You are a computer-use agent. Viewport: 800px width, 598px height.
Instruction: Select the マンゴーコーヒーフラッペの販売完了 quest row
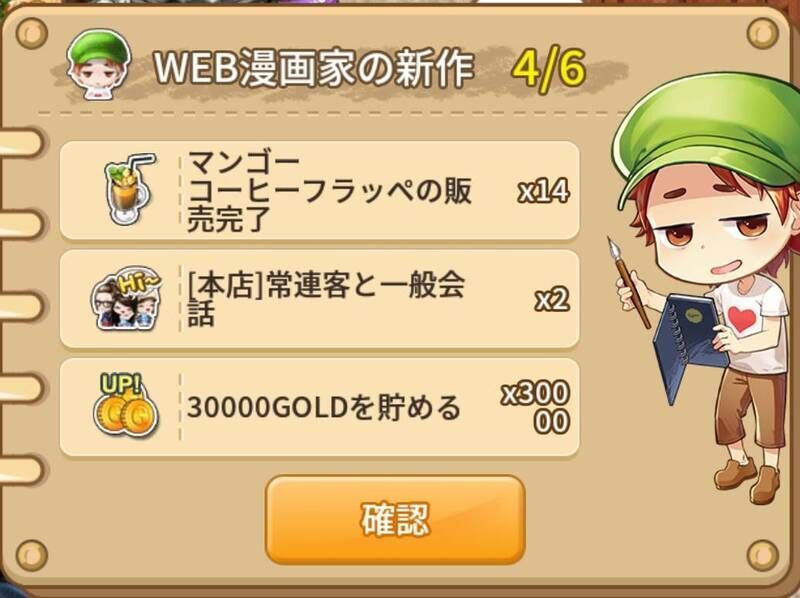319,190
